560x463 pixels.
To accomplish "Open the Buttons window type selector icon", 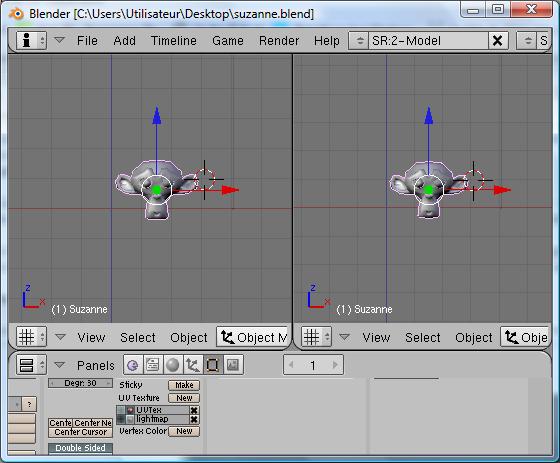I will [x=31, y=365].
